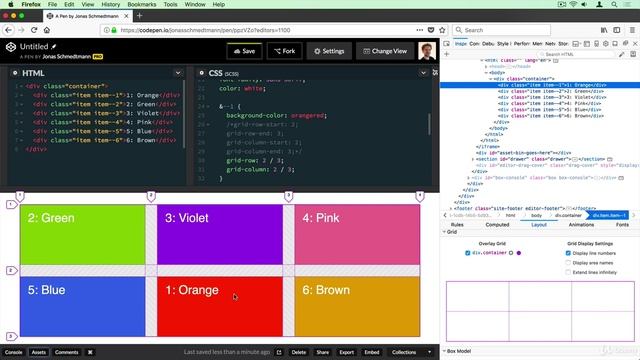
Task: Click the Export button in footer
Action: click(x=347, y=352)
